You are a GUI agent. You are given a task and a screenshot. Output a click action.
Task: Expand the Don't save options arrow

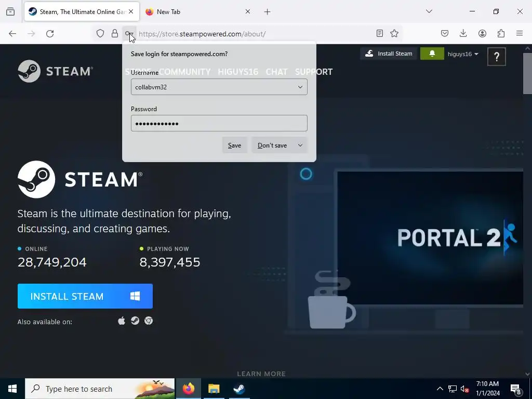pyautogui.click(x=300, y=145)
